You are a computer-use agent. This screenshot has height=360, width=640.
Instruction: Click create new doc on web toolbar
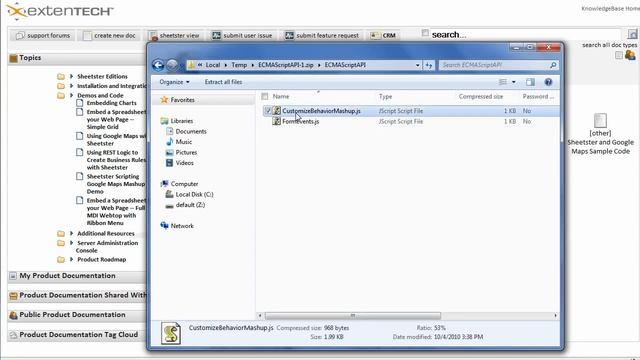109,36
